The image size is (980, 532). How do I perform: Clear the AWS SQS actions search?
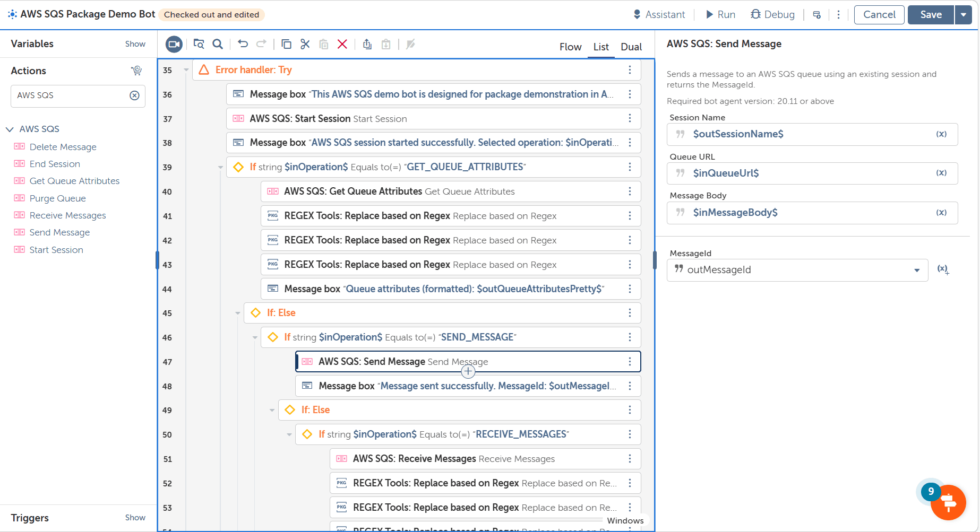click(x=134, y=95)
